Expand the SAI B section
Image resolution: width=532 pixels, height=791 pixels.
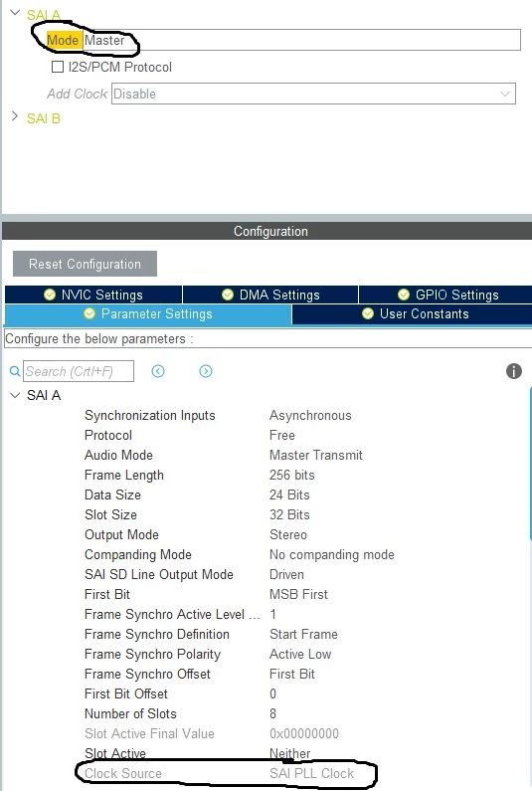(x=15, y=117)
